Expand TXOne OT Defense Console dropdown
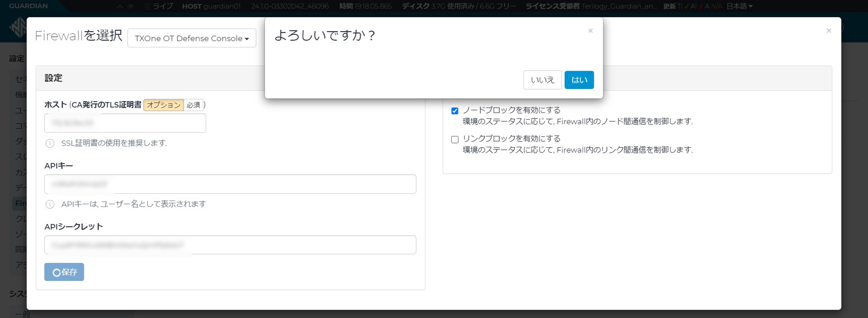Viewport: 868px width, 318px height. coord(191,38)
